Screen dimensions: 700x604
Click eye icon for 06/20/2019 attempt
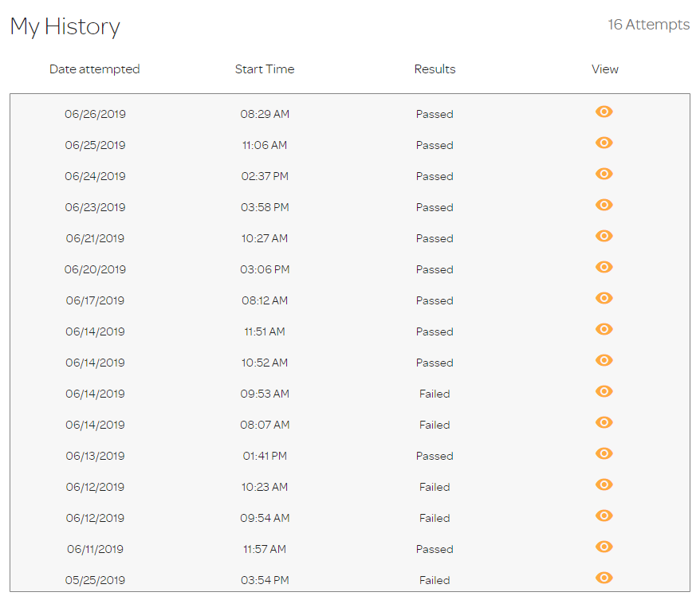(x=604, y=267)
